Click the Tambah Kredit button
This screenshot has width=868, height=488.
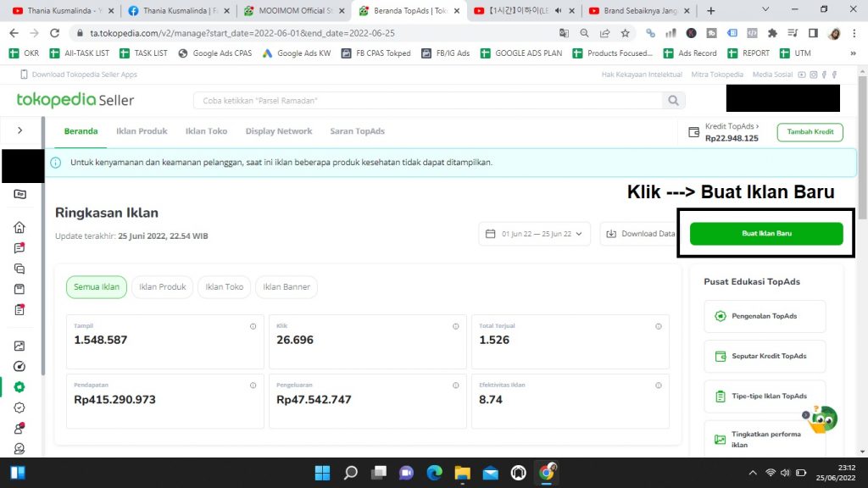click(x=810, y=132)
